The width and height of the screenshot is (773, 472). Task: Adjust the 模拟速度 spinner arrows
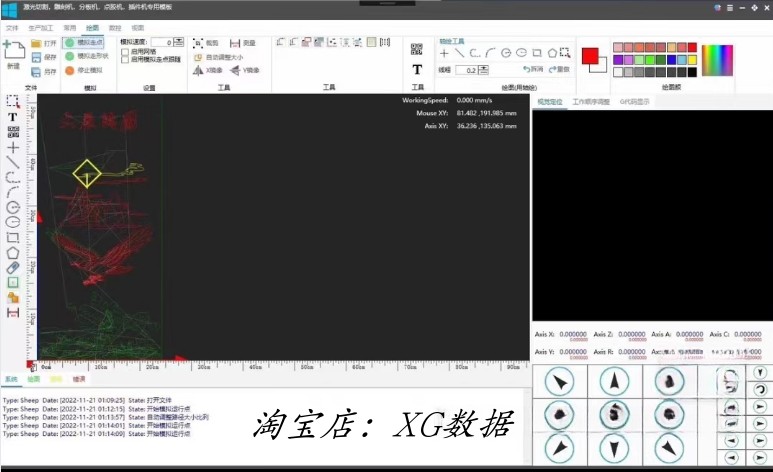178,42
